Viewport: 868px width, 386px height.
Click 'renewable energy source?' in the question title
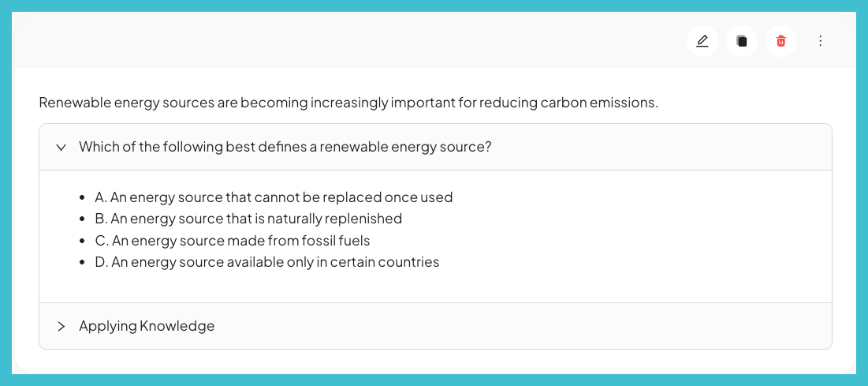pyautogui.click(x=405, y=147)
